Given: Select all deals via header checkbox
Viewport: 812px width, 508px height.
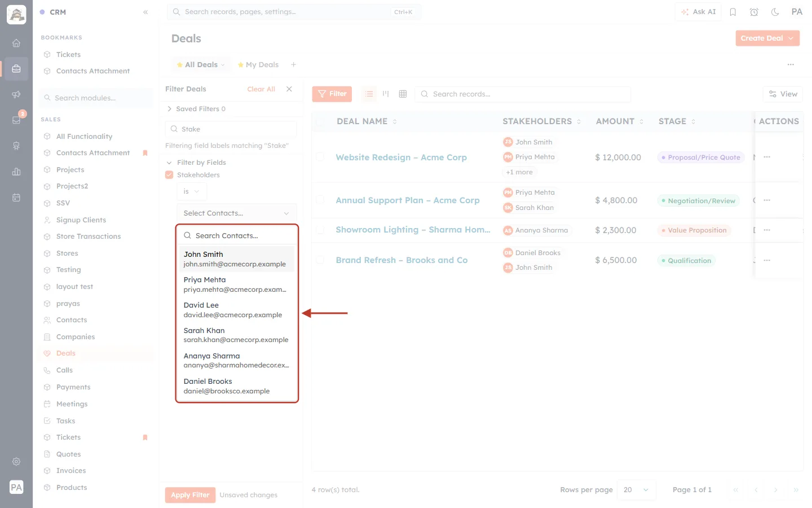Looking at the screenshot, I should click(320, 121).
